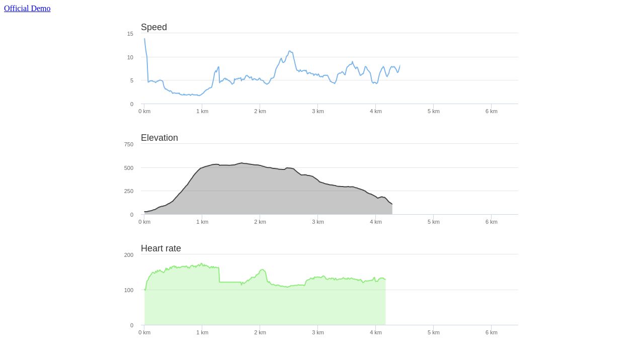Click the 100 gridline label on Heart rate chart

pos(128,290)
